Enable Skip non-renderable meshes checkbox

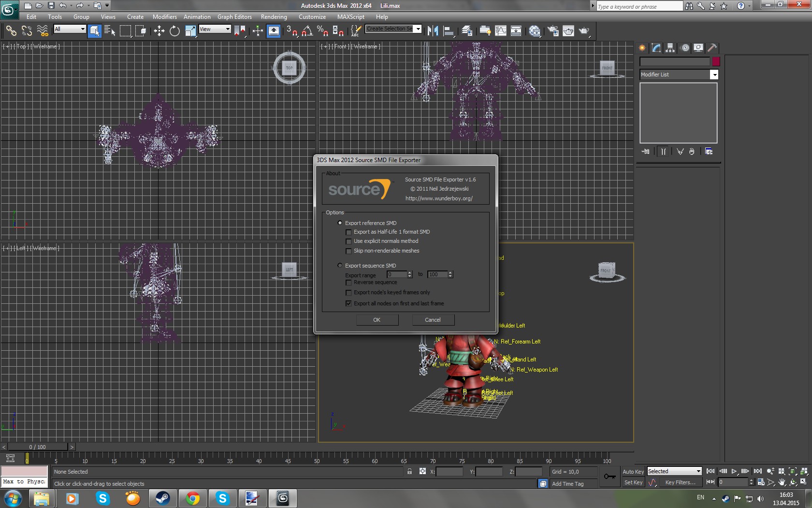(x=348, y=251)
